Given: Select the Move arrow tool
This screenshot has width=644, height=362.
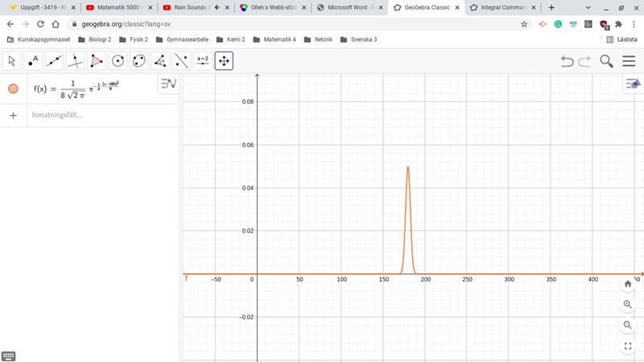Looking at the screenshot, I should pyautogui.click(x=11, y=61).
